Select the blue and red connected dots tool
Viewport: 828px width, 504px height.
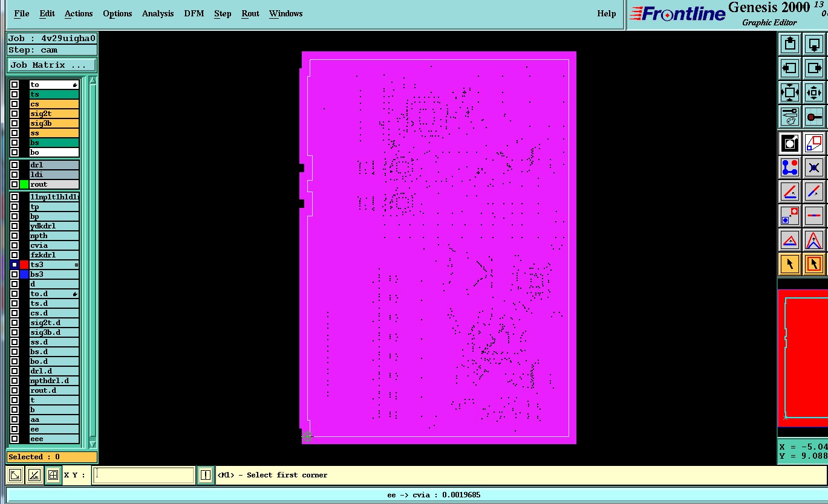click(x=790, y=167)
